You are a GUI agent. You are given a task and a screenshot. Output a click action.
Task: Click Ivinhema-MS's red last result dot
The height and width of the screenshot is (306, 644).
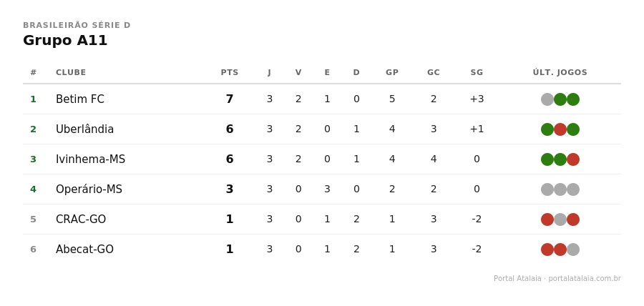(573, 159)
